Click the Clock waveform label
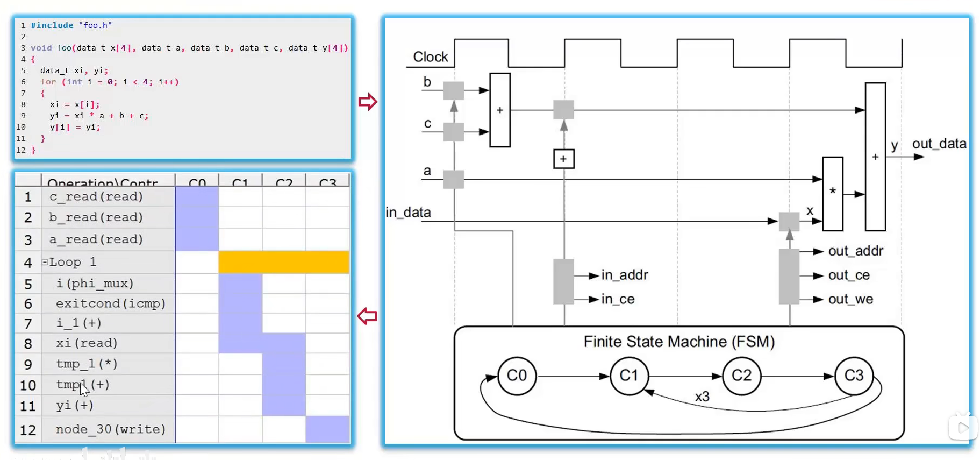 [x=431, y=56]
